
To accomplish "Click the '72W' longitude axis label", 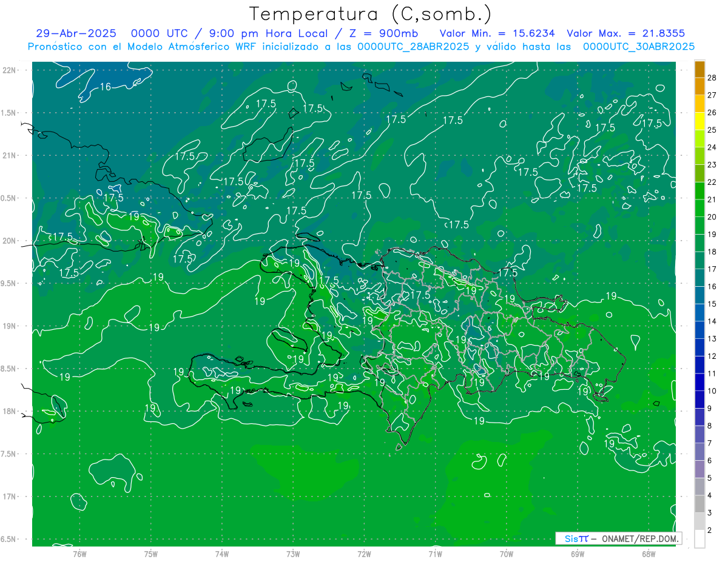I will [364, 554].
